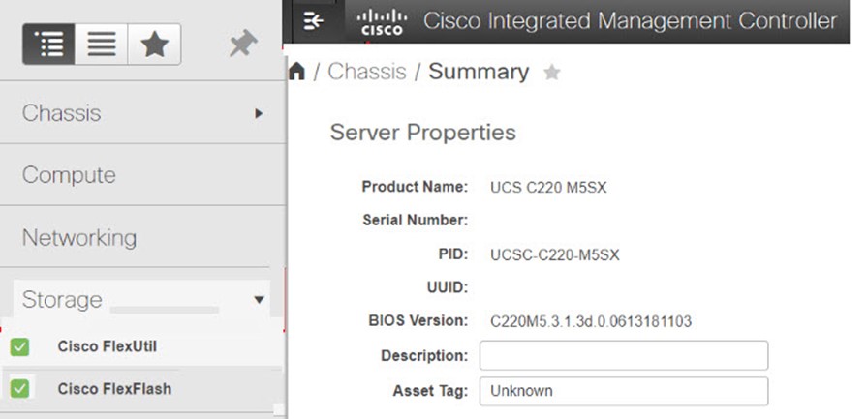Image resolution: width=868 pixels, height=419 pixels.
Task: Click the Asset Tag field showing Unknown
Action: (x=624, y=391)
